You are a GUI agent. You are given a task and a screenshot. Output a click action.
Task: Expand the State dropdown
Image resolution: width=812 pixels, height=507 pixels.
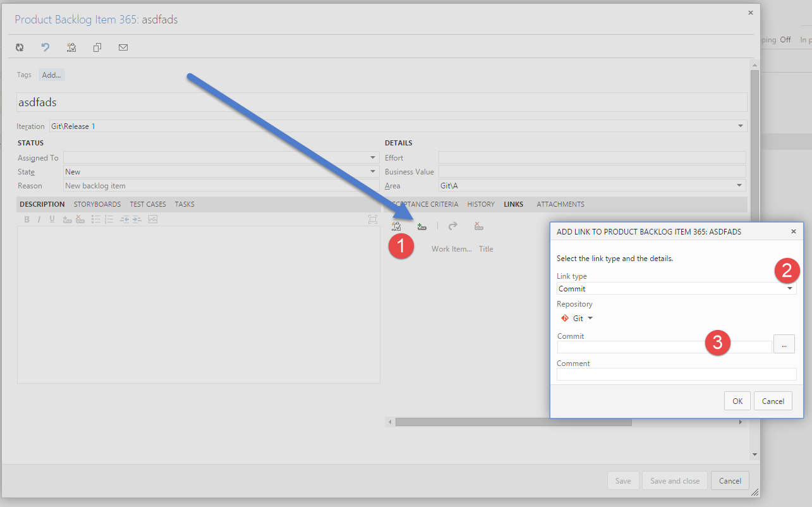[x=373, y=172]
